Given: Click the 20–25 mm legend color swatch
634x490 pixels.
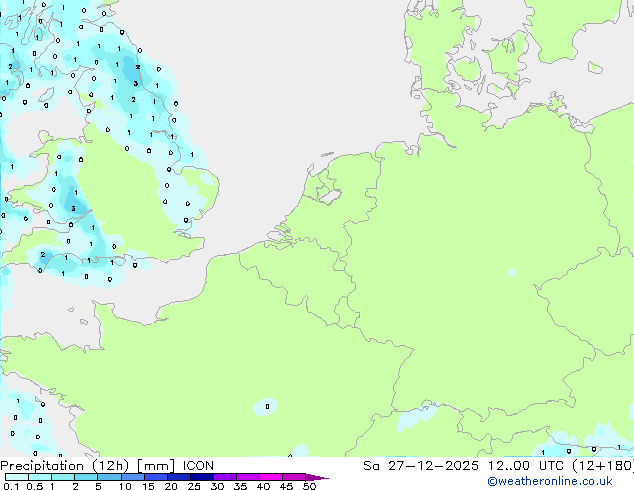Looking at the screenshot, I should click(179, 477).
